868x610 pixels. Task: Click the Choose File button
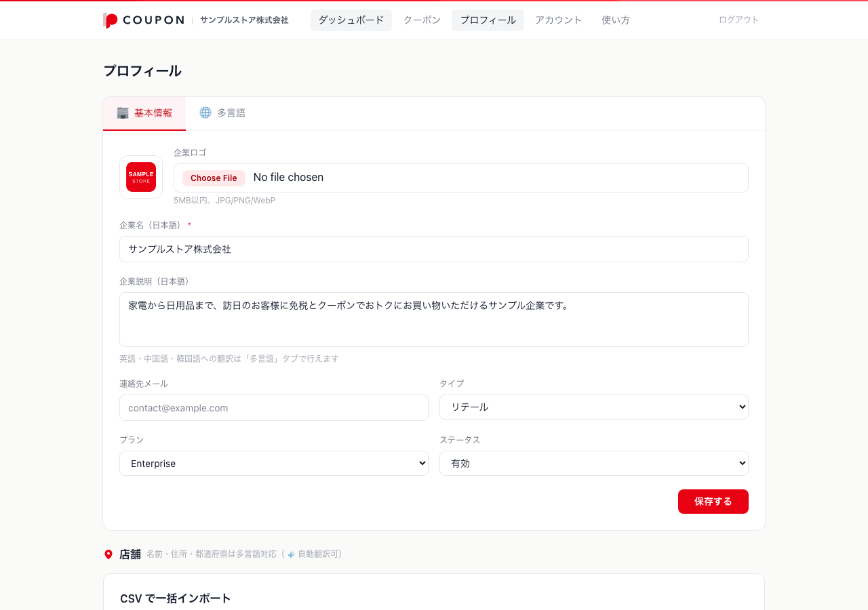click(214, 178)
